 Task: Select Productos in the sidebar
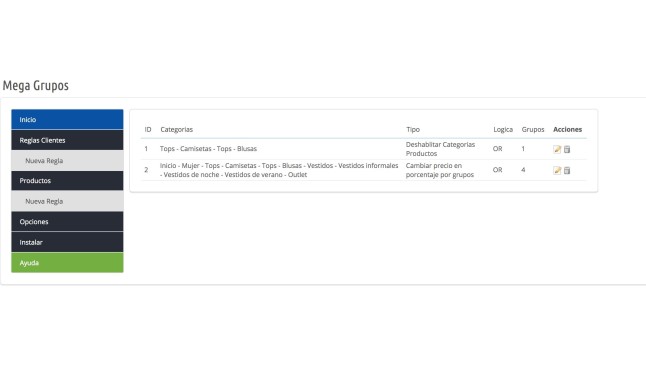(x=67, y=181)
